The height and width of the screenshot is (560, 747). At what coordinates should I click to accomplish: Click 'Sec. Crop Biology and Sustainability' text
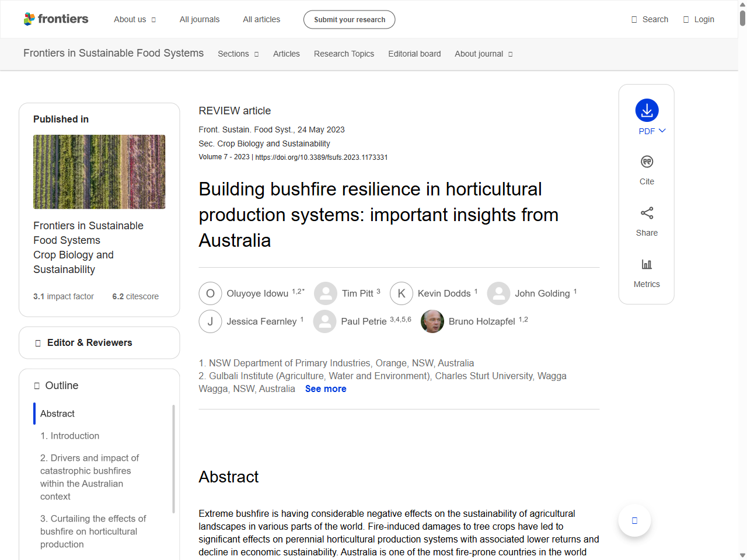[x=264, y=143]
